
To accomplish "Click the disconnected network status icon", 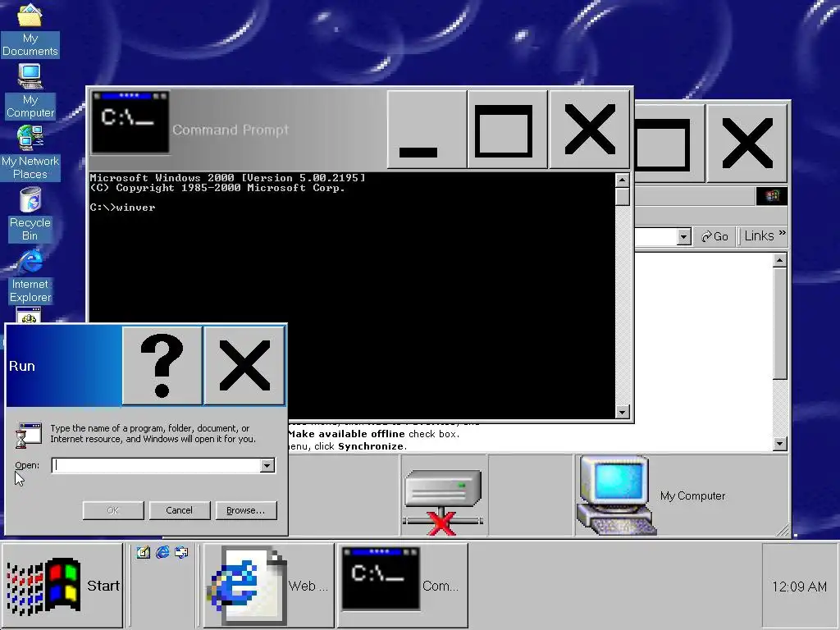I will [444, 501].
